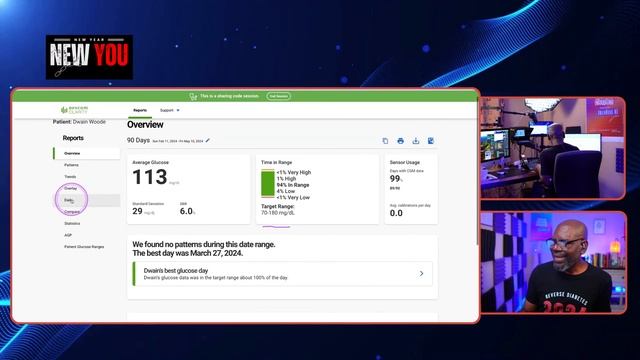The image size is (640, 360).
Task: Expand the Support dropdown menu
Action: (x=169, y=110)
